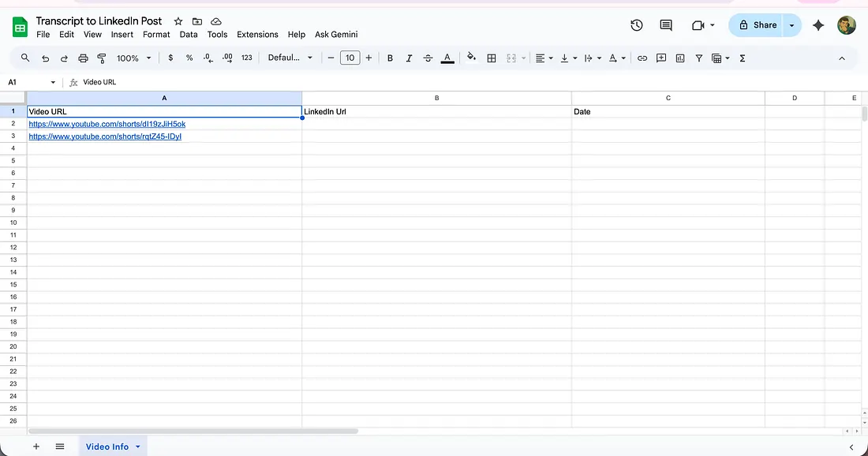Click the Print icon
Viewport: 868px width, 456px height.
83,58
